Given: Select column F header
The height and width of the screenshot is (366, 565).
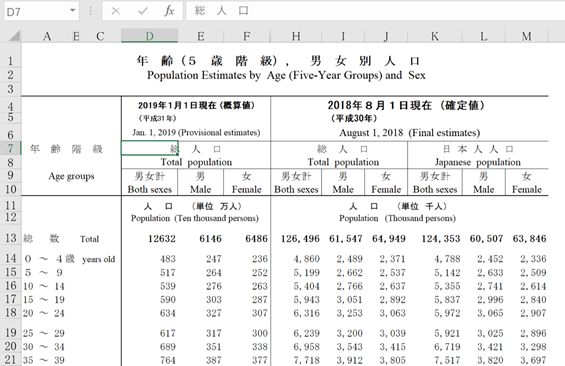Looking at the screenshot, I should tap(246, 36).
